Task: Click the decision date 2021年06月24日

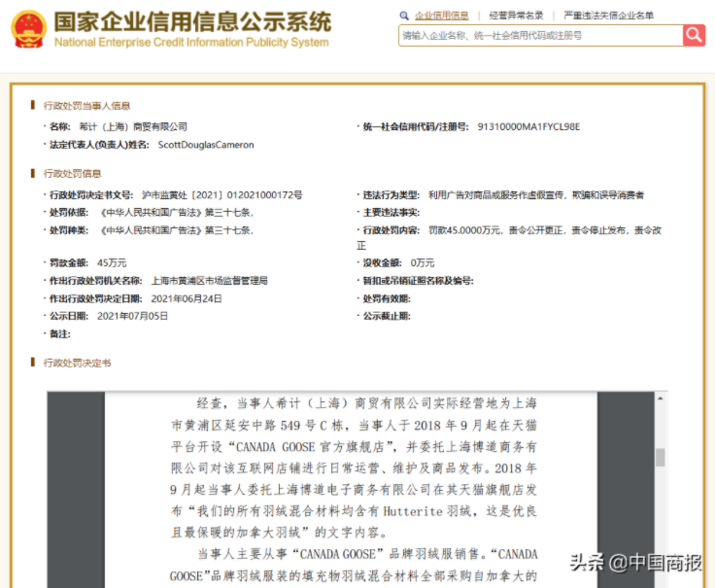Action: (x=187, y=298)
